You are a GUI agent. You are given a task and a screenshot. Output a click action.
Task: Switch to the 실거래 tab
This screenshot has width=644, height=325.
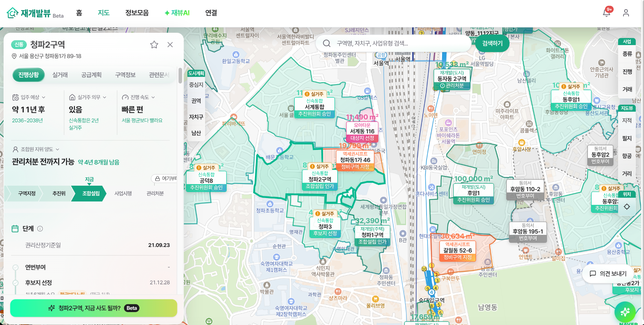tap(60, 75)
